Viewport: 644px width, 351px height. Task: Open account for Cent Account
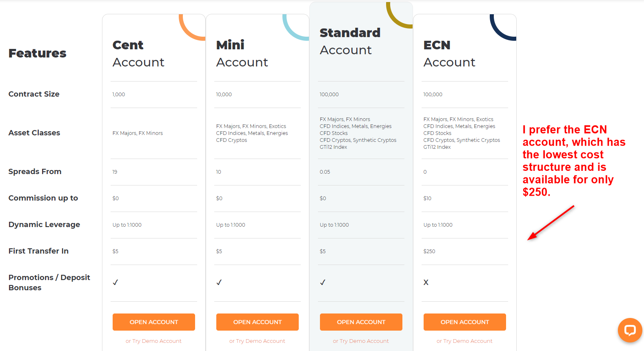click(154, 322)
